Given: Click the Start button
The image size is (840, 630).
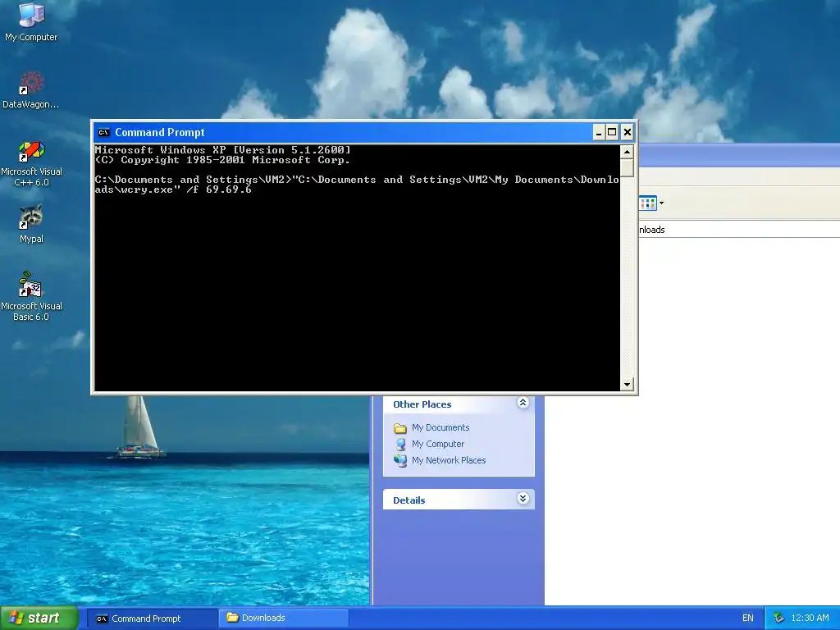Looking at the screenshot, I should [39, 619].
